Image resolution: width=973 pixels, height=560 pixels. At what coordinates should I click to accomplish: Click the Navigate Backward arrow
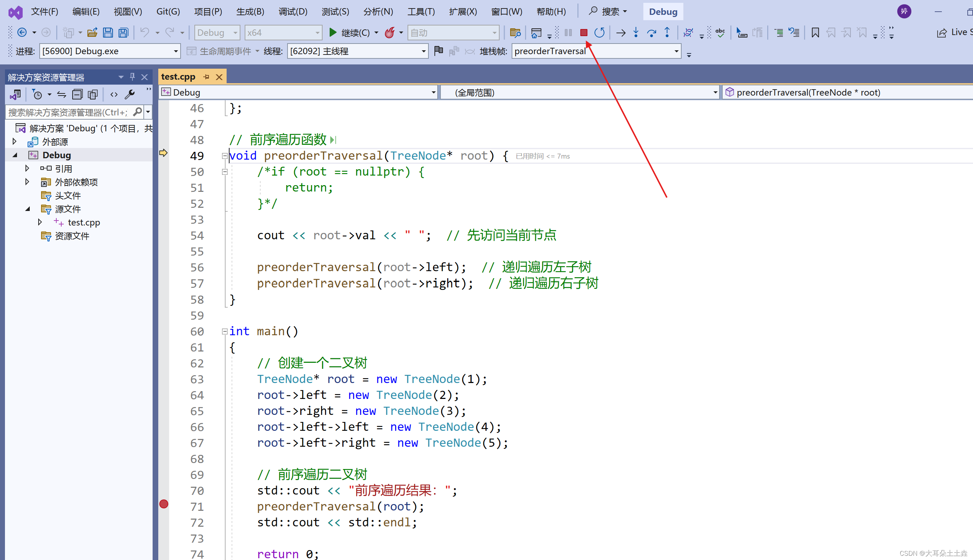(22, 33)
